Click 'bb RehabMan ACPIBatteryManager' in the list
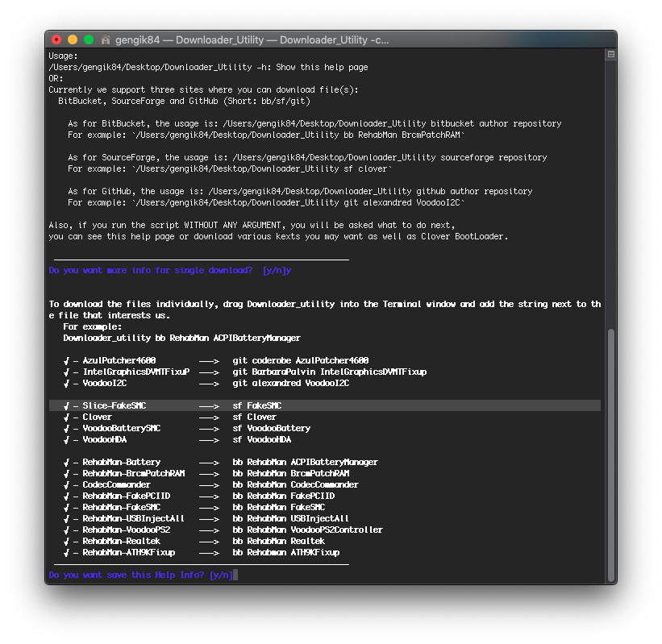 tap(306, 462)
